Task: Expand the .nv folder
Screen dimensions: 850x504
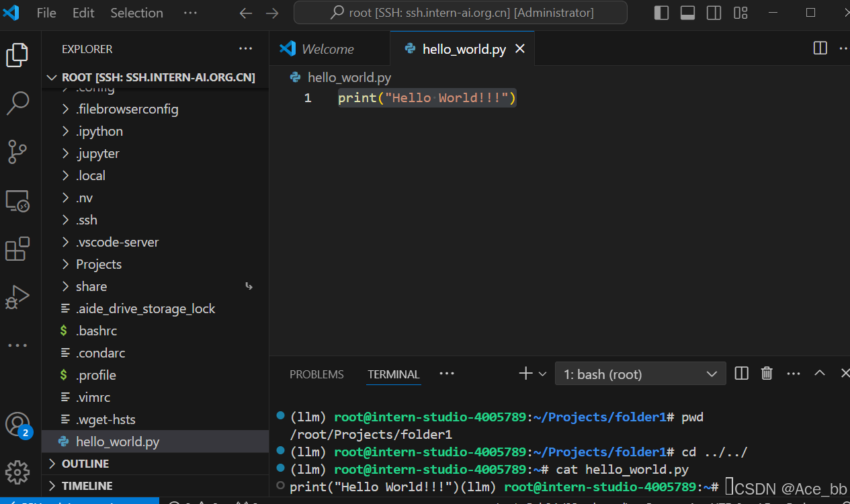Action: point(155,198)
